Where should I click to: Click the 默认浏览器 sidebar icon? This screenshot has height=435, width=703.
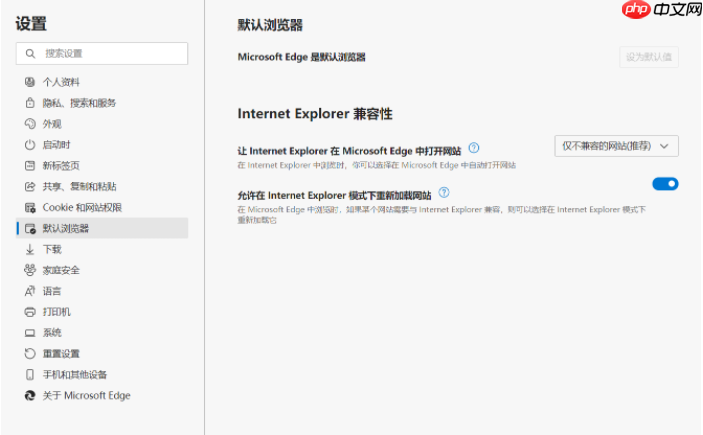(x=30, y=229)
